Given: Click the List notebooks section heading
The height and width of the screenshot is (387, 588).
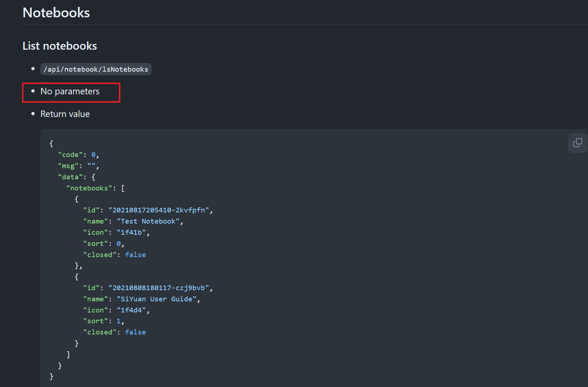Looking at the screenshot, I should [x=59, y=46].
